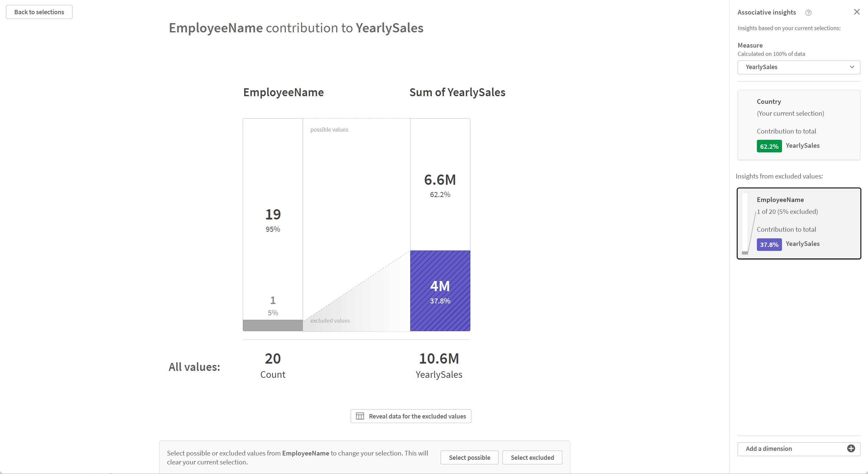The height and width of the screenshot is (474, 868).
Task: Close the Associative insights panel
Action: pyautogui.click(x=856, y=12)
